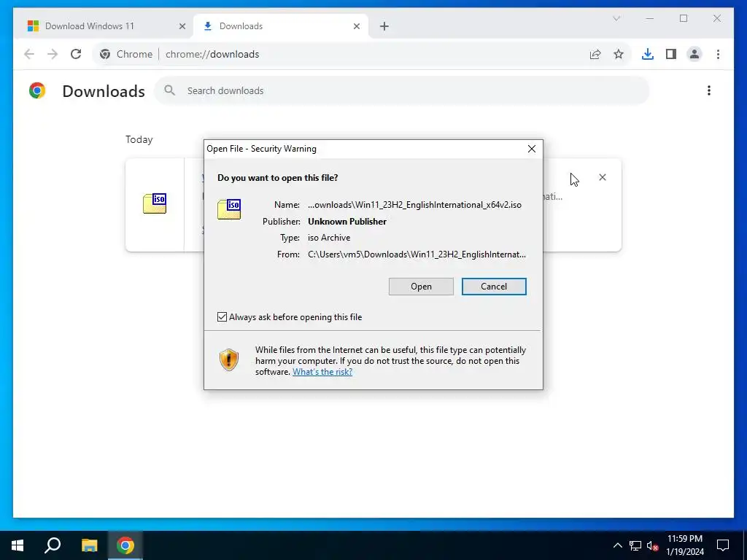Click the Unknown Publisher text
Screen dimensions: 747x560
[347, 222]
